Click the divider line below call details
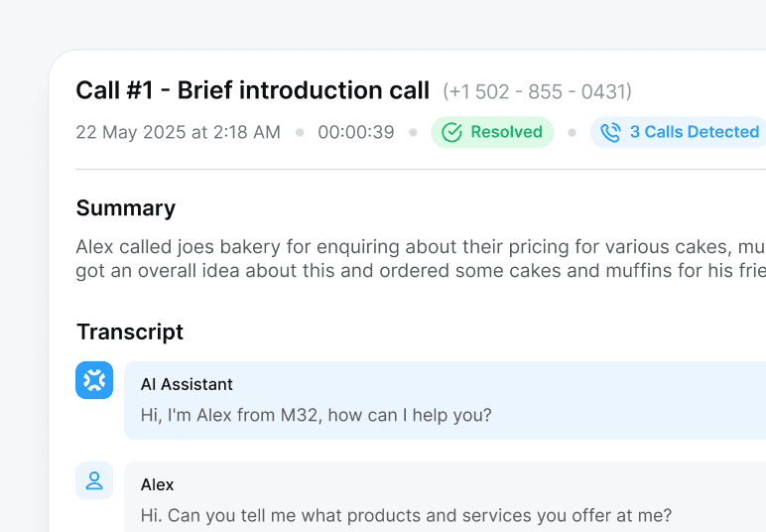The height and width of the screenshot is (532, 766). point(417,170)
